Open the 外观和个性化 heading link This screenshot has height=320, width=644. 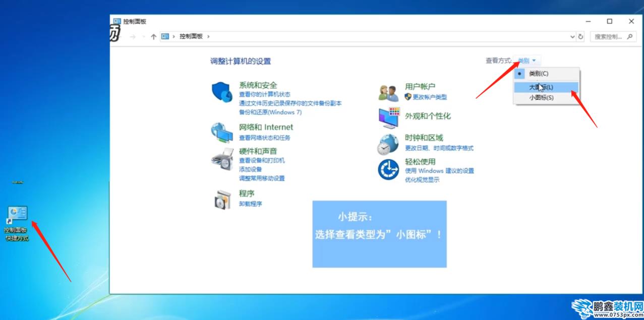[428, 116]
